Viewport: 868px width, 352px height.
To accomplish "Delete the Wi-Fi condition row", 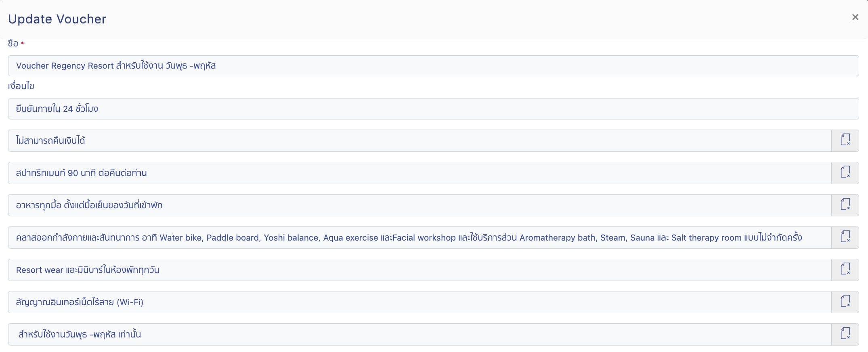I will (x=845, y=302).
